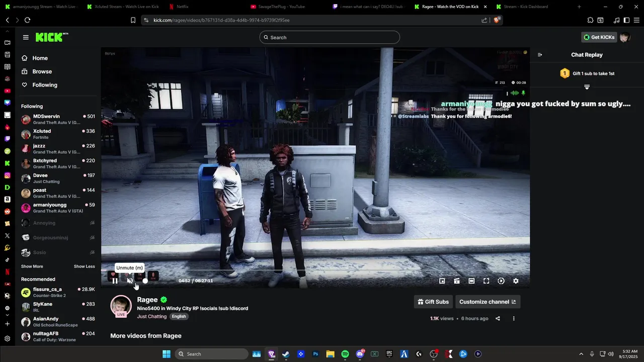Switch to the armaniyoungg Stream tab

(x=40, y=7)
